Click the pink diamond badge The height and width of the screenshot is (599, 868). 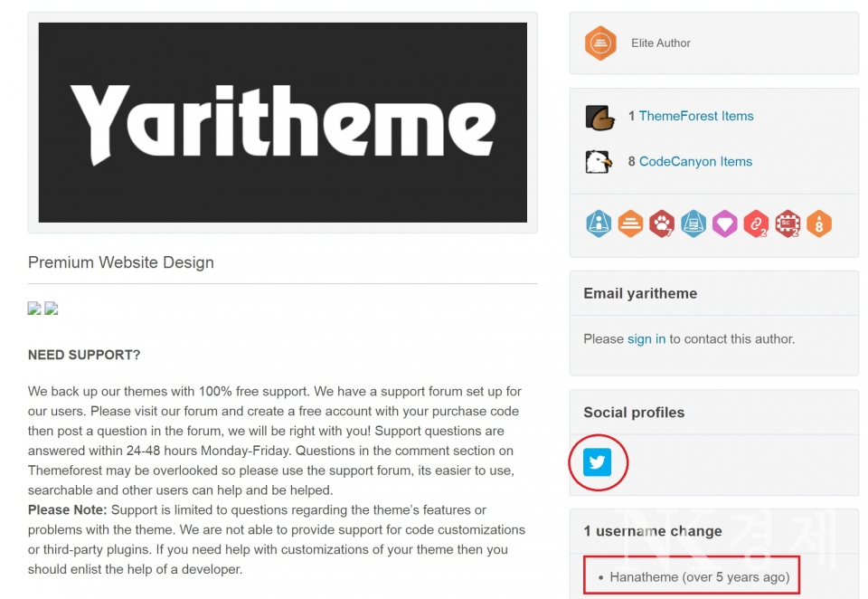coord(724,223)
